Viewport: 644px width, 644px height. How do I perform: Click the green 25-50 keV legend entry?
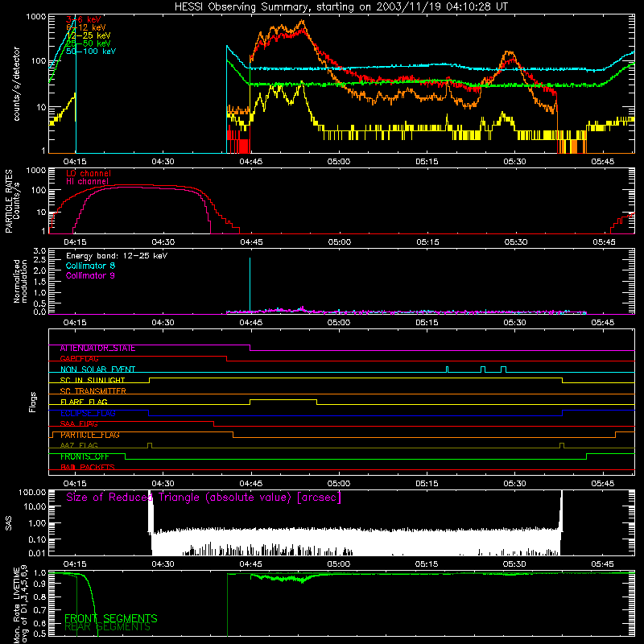[x=89, y=43]
